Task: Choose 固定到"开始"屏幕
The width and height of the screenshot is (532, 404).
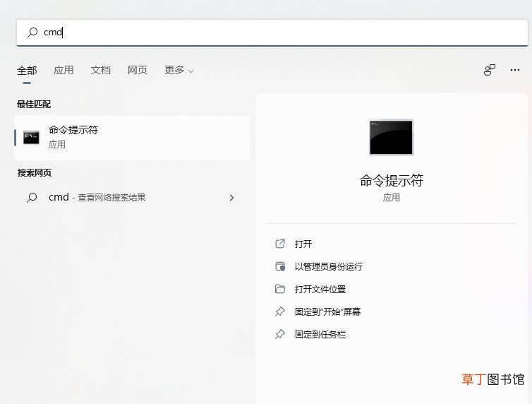Action: pos(327,311)
